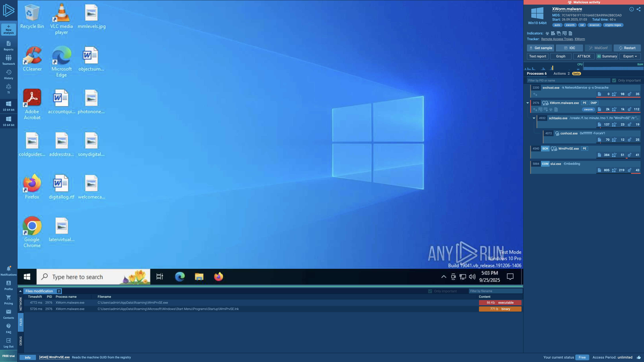Collapse the schtasks.exe process subtree

point(534,118)
